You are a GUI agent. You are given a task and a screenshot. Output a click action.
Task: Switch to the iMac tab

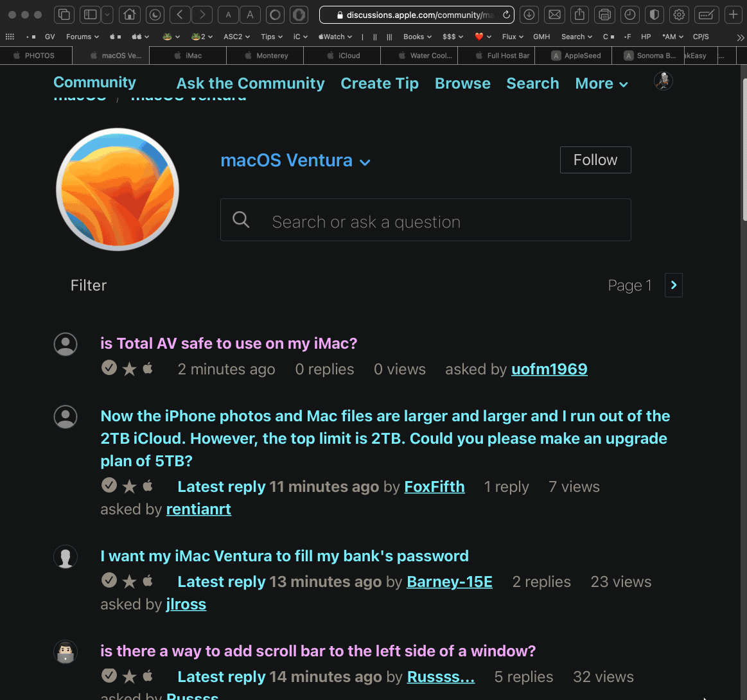point(188,56)
